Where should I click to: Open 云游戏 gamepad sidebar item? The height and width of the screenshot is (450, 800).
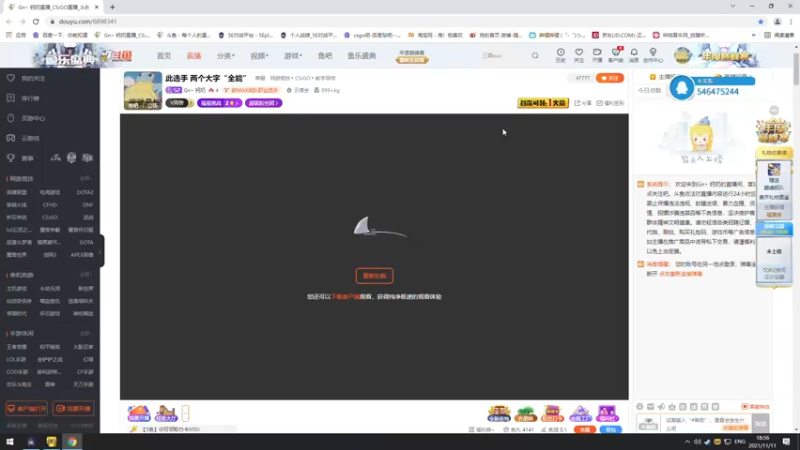click(x=24, y=138)
